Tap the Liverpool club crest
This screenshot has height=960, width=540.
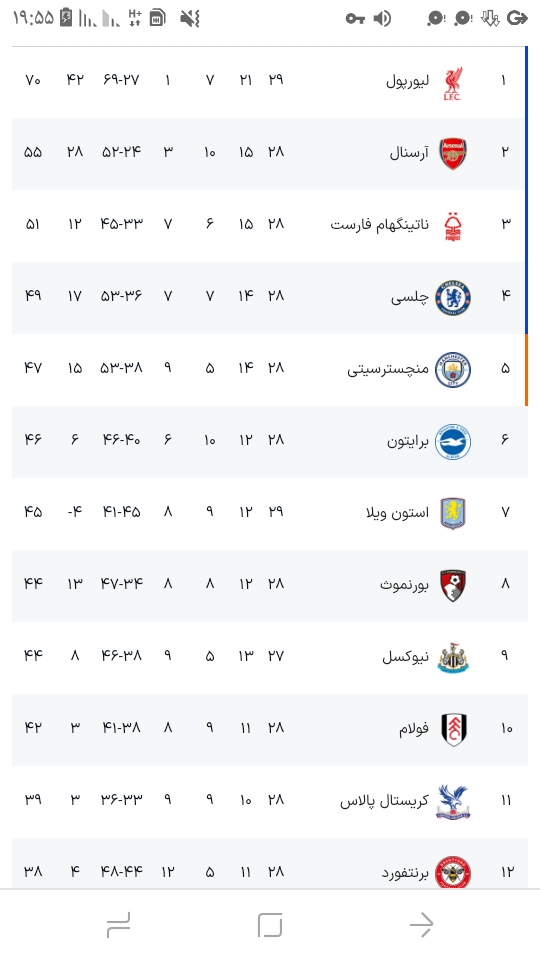(452, 82)
